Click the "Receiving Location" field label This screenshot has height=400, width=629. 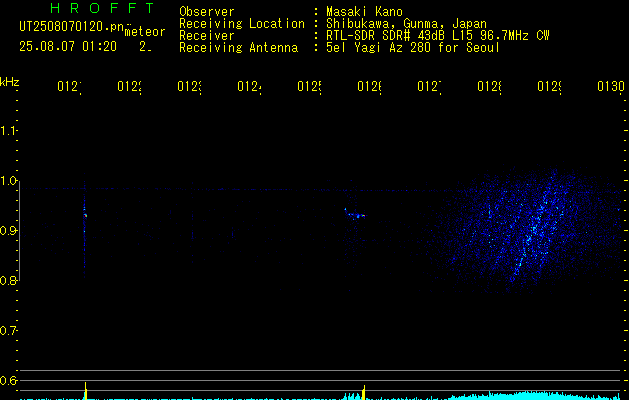242,24
